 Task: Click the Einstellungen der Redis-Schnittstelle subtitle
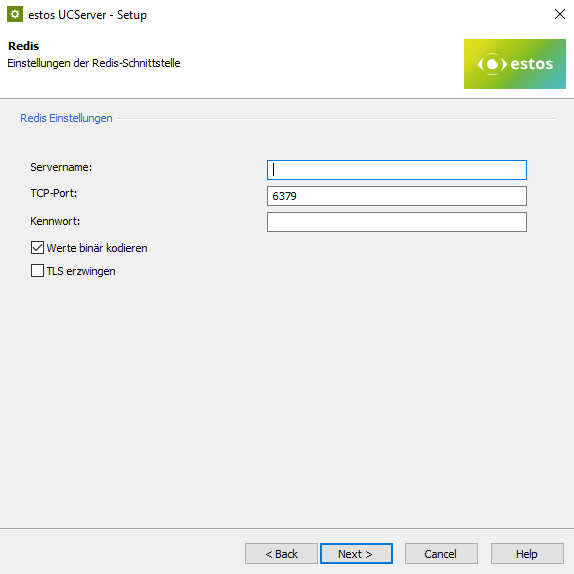coord(94,63)
